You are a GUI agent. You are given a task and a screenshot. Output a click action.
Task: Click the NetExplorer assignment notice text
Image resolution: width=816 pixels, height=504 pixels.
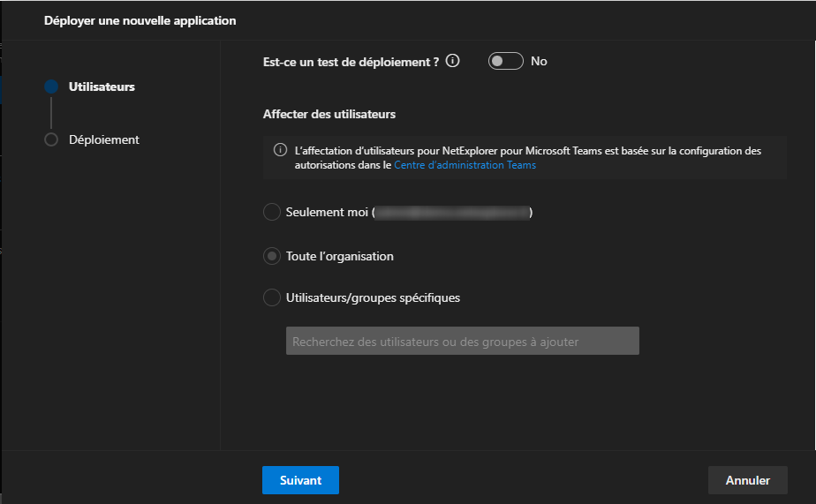(527, 151)
